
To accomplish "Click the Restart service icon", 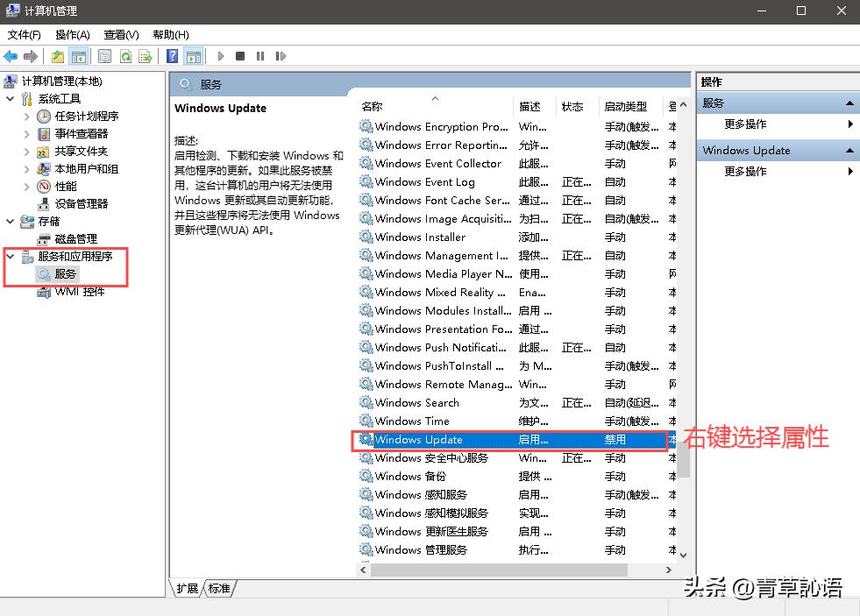I will pos(281,56).
